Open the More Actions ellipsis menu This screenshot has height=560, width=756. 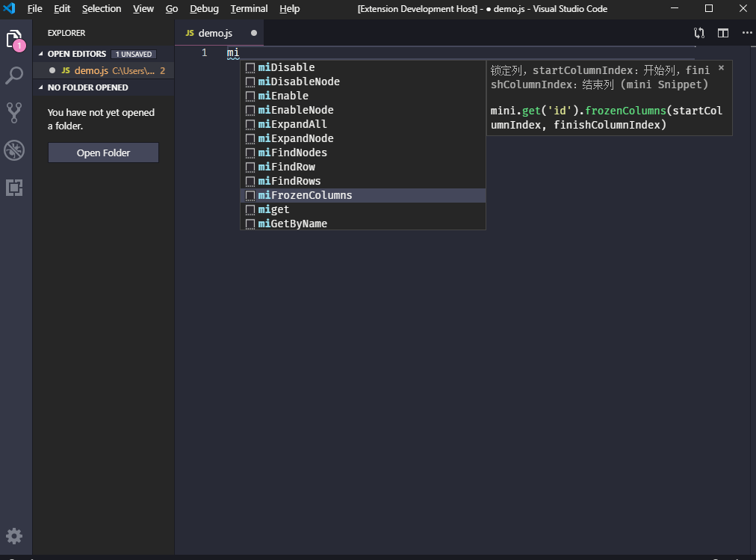[747, 33]
